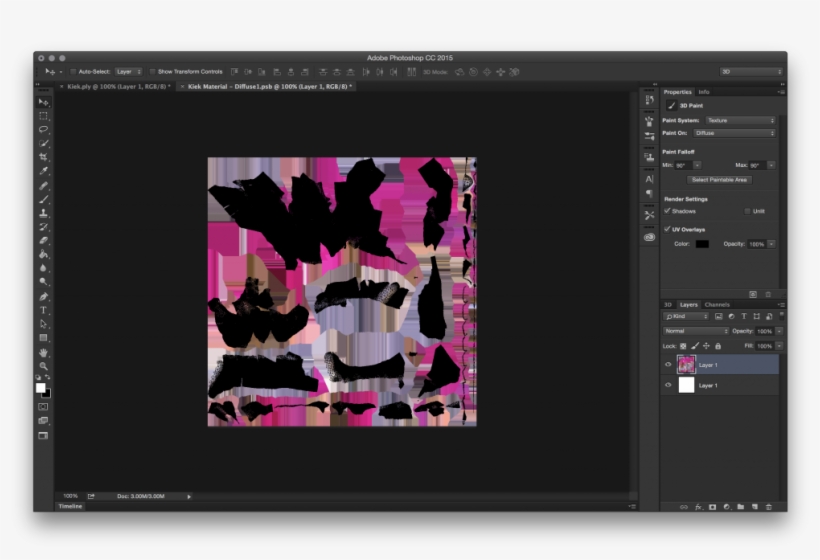Select the Clone Stamp tool

pos(43,213)
